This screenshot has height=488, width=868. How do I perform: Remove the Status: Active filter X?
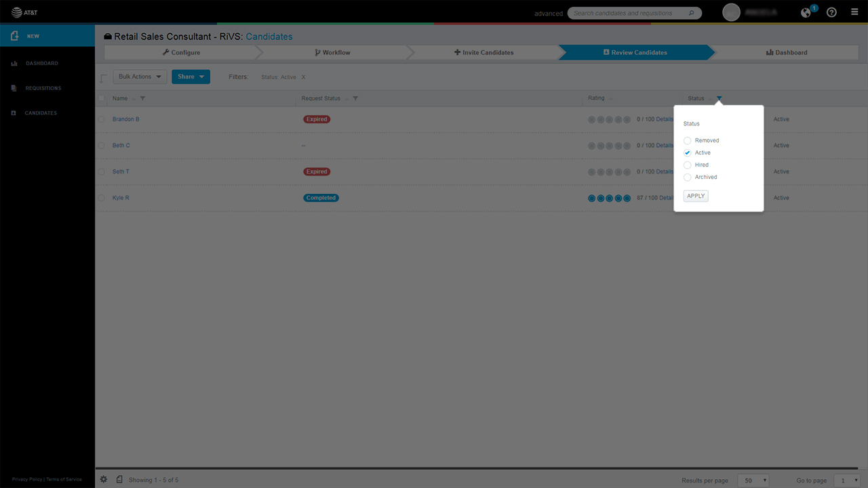pyautogui.click(x=303, y=77)
